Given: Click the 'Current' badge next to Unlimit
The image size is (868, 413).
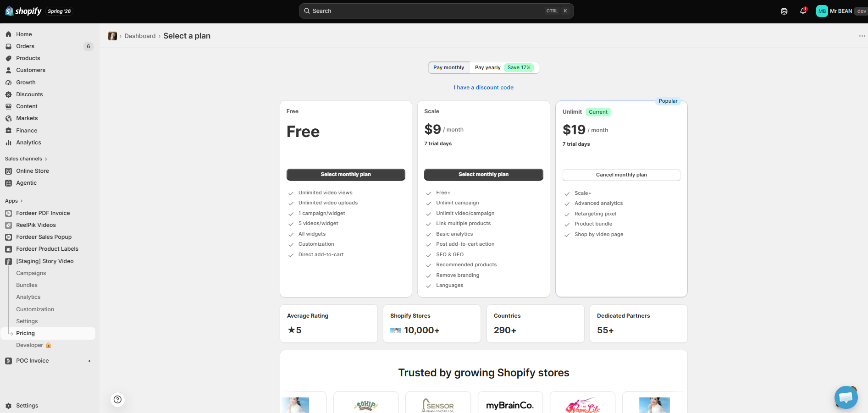Looking at the screenshot, I should tap(598, 112).
